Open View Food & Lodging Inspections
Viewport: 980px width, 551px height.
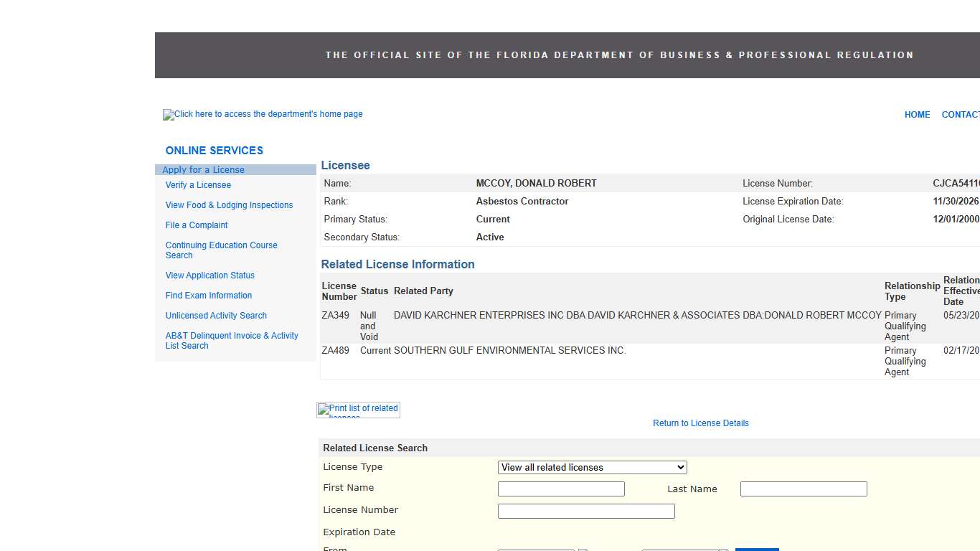[x=229, y=204]
